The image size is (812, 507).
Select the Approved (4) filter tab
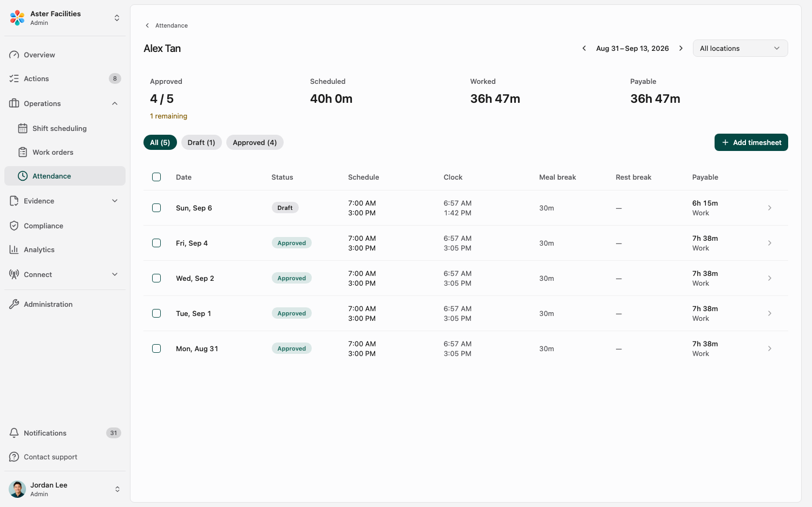[x=255, y=142]
